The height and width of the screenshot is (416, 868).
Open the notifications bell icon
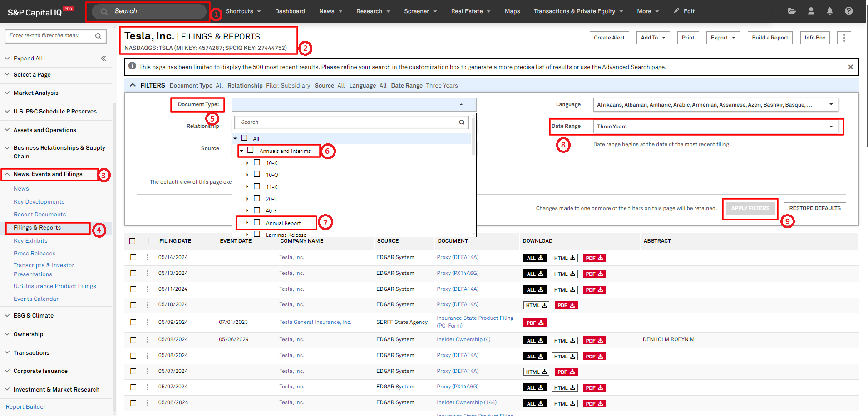tap(829, 11)
